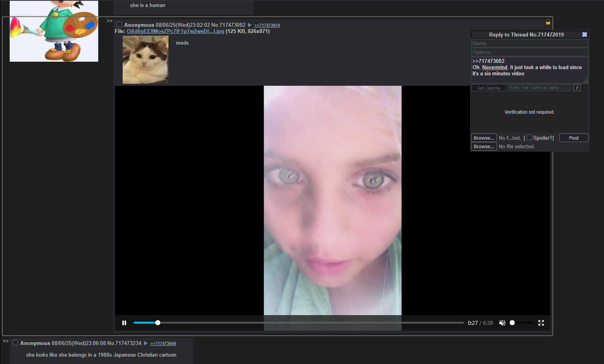The width and height of the screenshot is (604, 364).
Task: Click the 'Verification not required.' message
Action: point(529,112)
